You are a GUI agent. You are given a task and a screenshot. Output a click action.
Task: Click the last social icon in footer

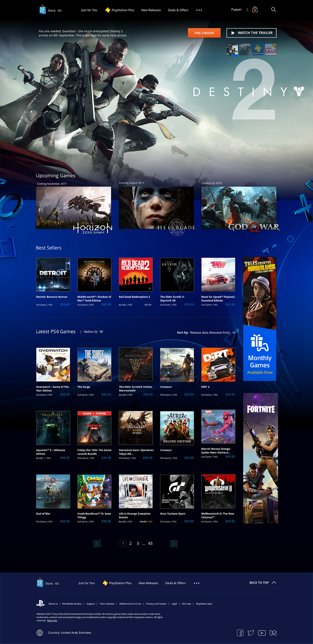[x=273, y=633]
